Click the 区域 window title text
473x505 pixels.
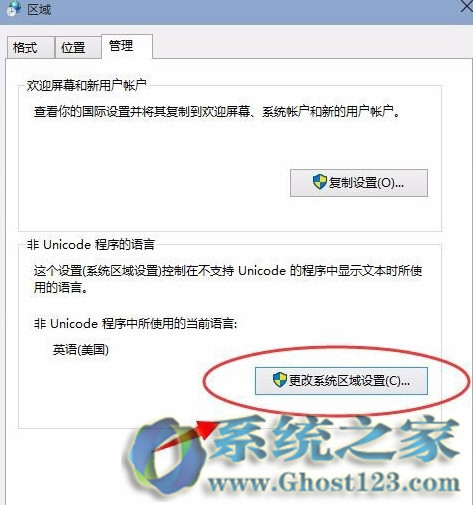click(39, 9)
